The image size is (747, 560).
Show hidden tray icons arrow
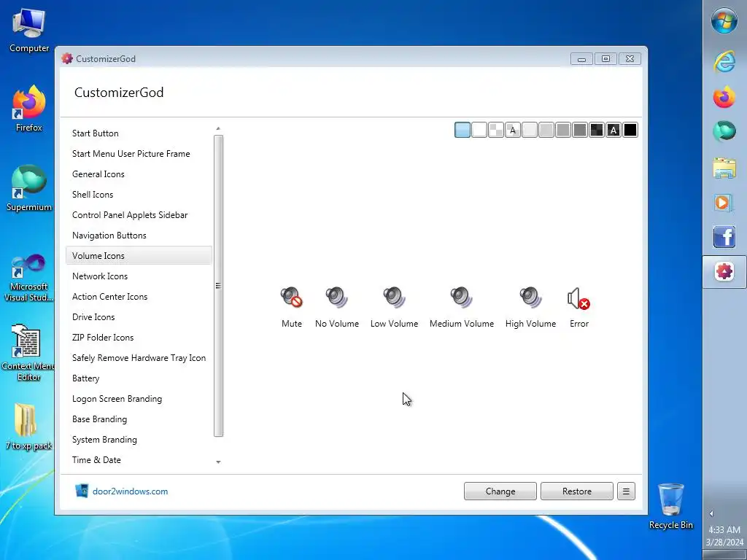click(711, 513)
